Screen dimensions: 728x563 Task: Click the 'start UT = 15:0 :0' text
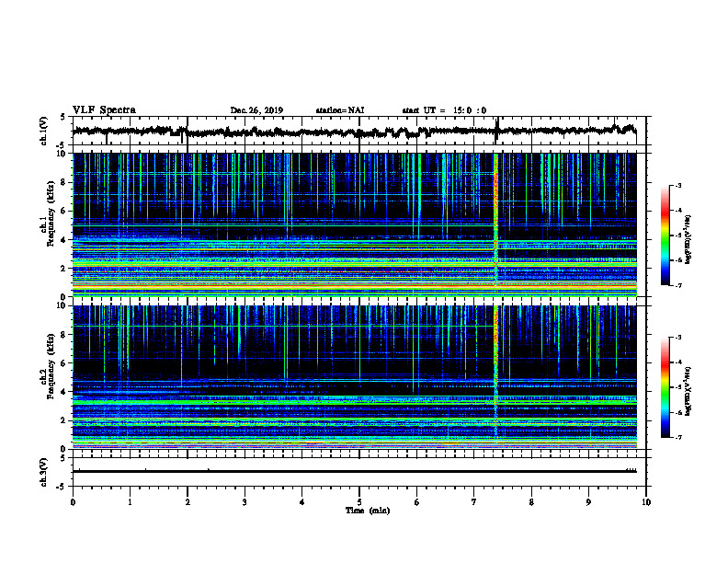(444, 110)
